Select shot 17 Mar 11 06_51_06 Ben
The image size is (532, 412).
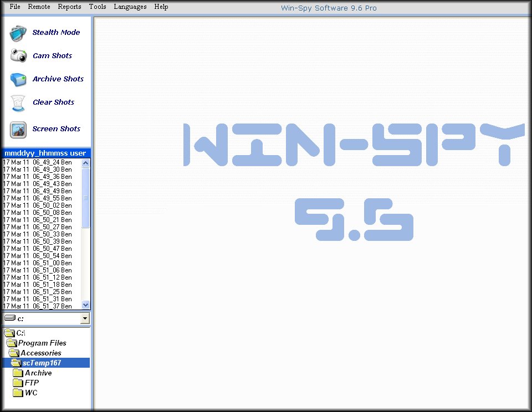pyautogui.click(x=42, y=270)
